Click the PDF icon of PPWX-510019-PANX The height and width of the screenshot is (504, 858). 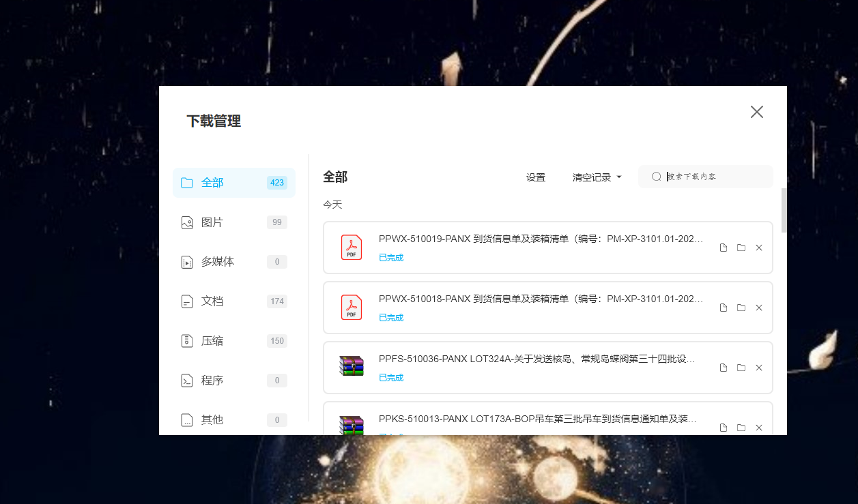click(x=352, y=248)
